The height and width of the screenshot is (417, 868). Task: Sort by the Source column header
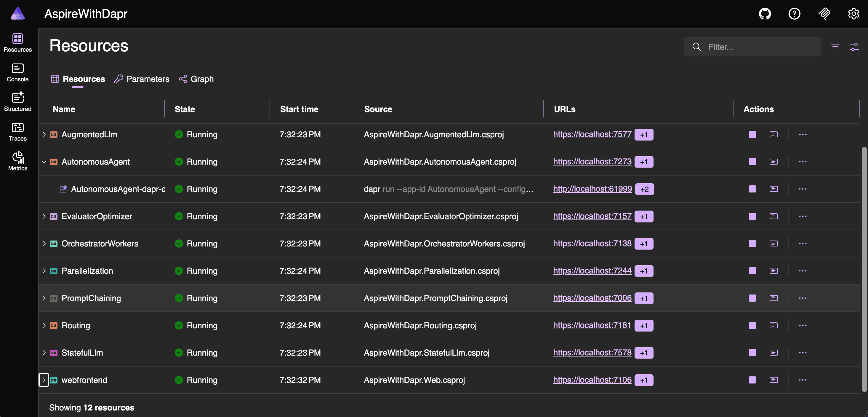tap(378, 109)
